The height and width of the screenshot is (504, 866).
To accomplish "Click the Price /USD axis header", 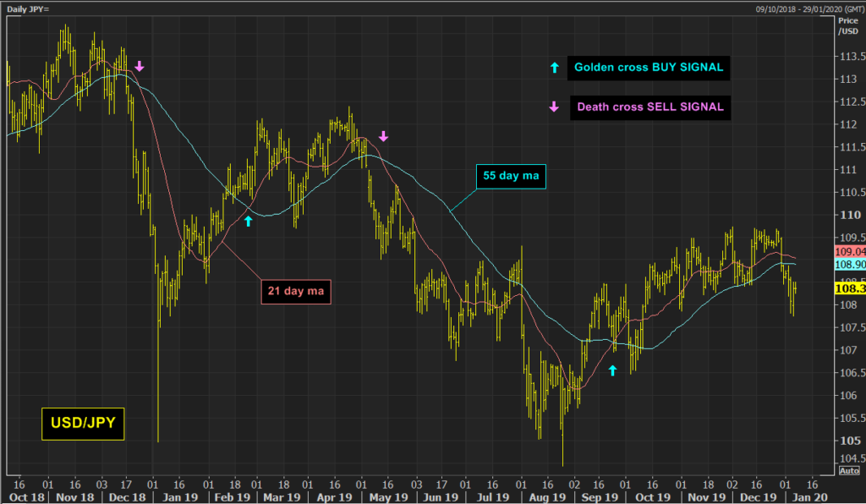I will click(x=848, y=26).
